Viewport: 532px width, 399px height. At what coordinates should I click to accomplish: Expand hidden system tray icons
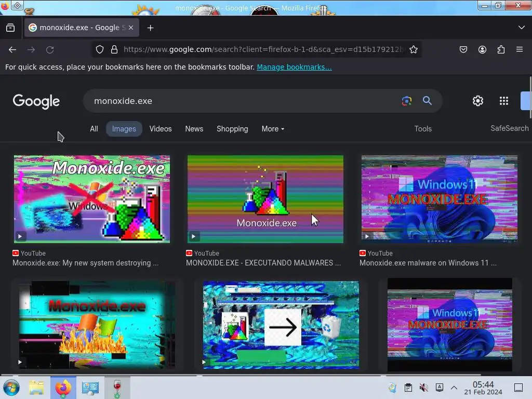coord(454,388)
